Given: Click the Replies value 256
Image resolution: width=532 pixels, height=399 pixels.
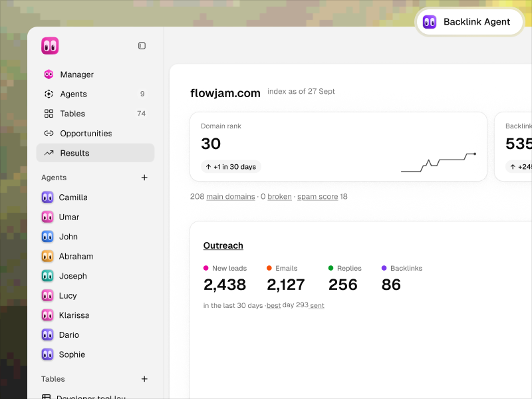Looking at the screenshot, I should 343,285.
